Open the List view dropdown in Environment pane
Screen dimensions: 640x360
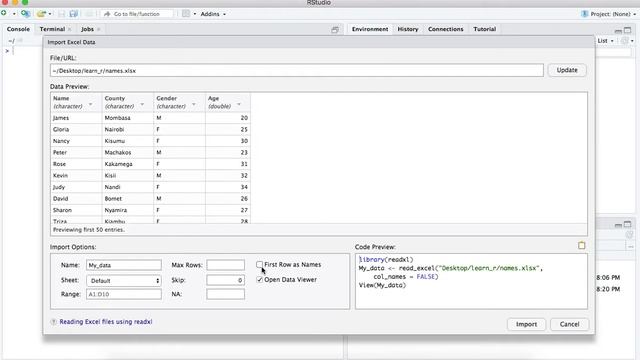coord(605,41)
